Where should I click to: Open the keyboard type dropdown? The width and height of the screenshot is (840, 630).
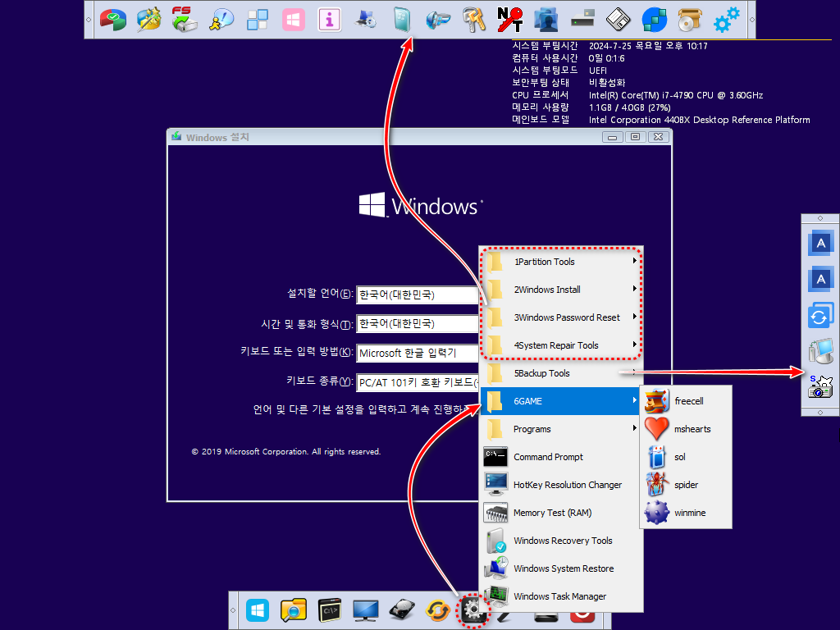pyautogui.click(x=418, y=382)
